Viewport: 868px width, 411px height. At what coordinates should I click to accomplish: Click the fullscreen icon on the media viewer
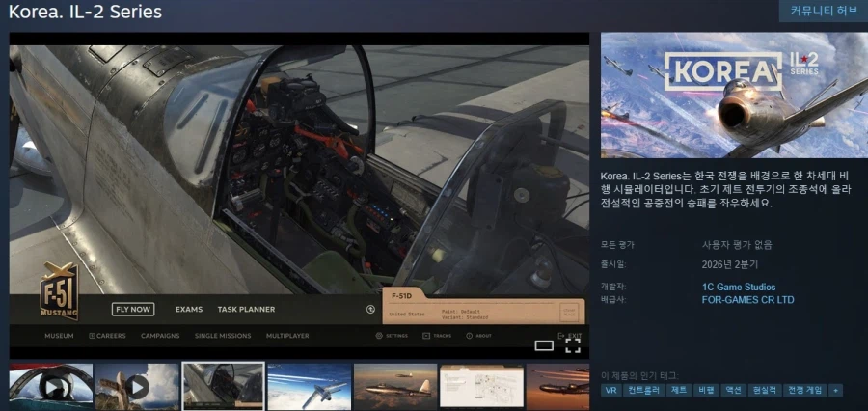[572, 345]
